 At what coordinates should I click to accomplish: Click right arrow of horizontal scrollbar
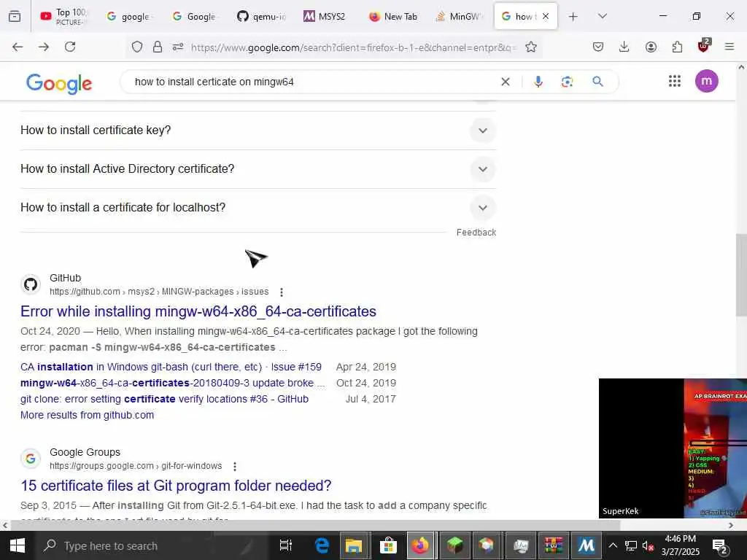731,525
